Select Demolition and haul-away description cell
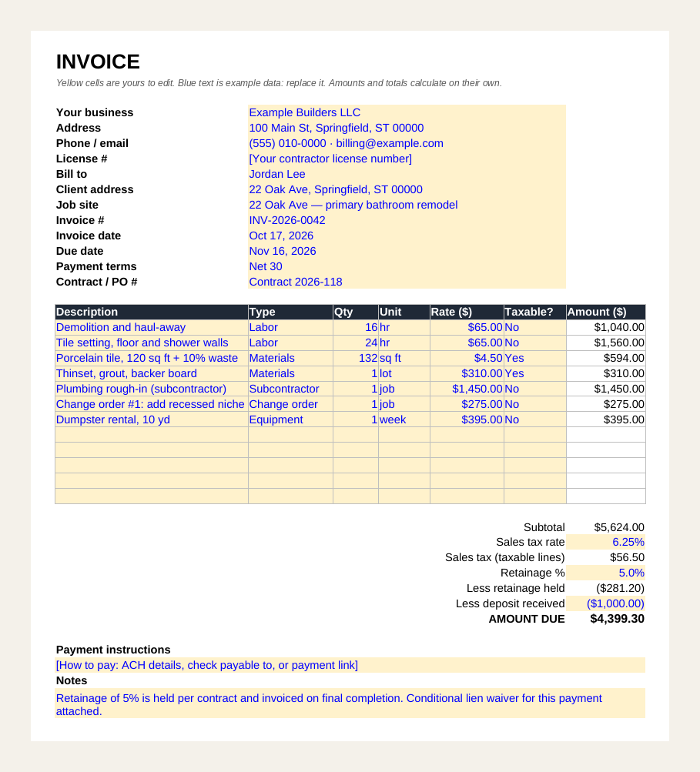700x772 pixels. point(152,327)
